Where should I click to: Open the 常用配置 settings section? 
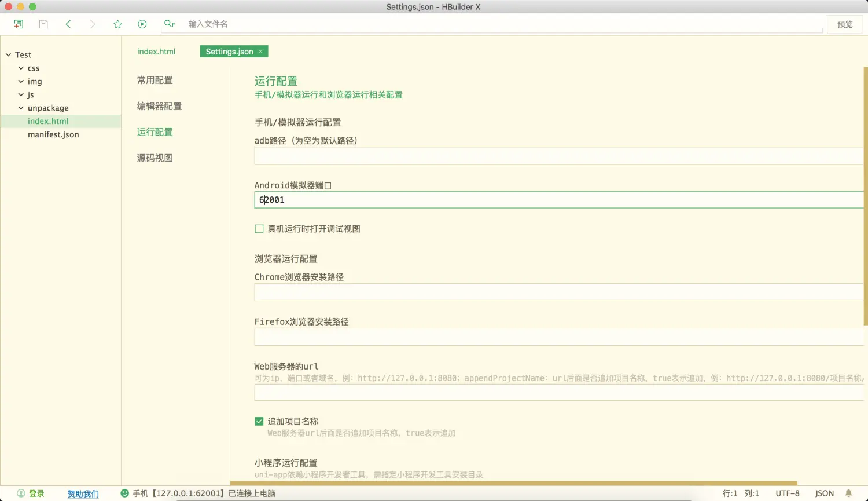(x=155, y=80)
